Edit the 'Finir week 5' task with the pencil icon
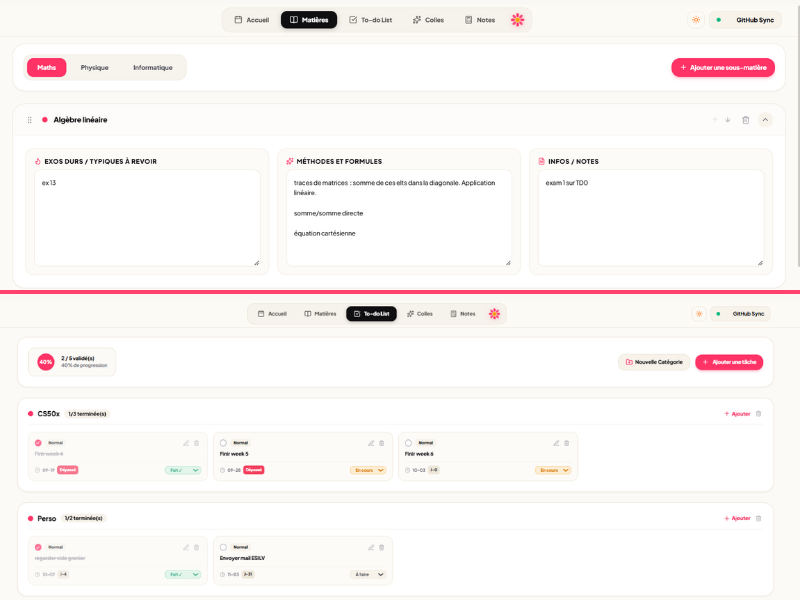The image size is (800, 600). 371,443
